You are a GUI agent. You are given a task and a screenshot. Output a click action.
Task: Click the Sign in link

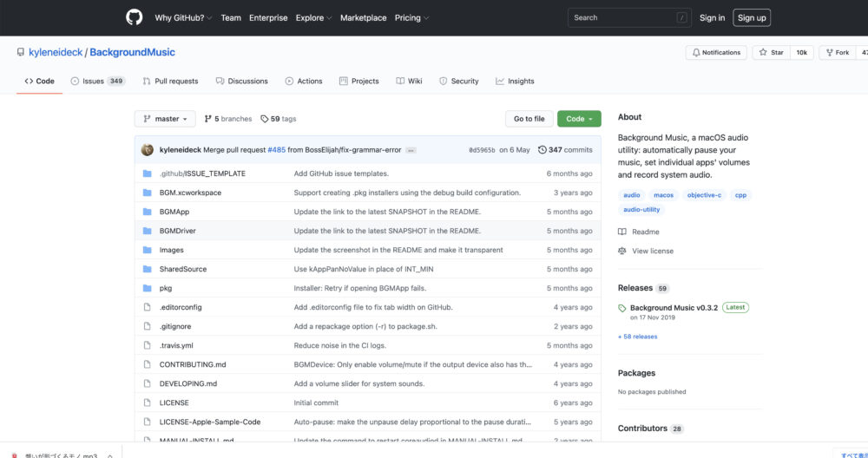(712, 17)
